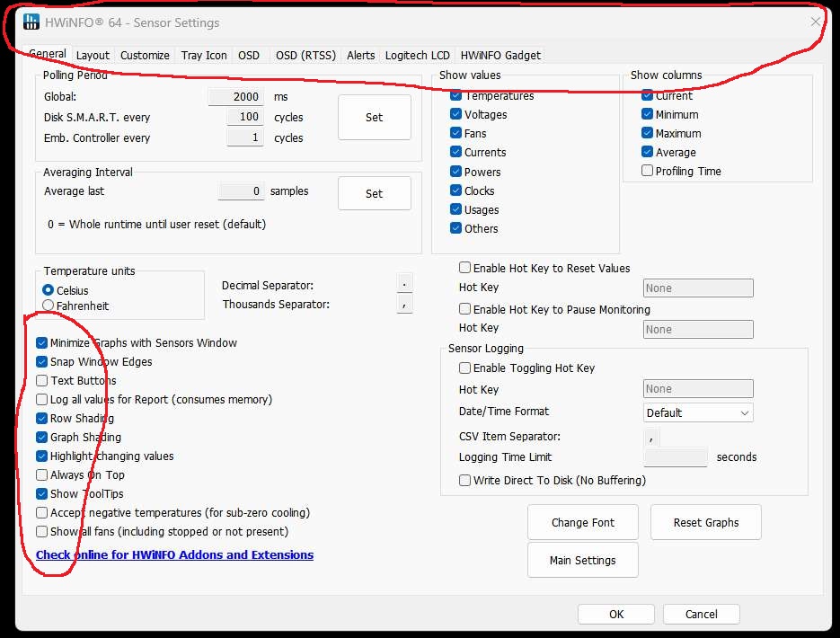Enable Hot Key to Pause Monitoring

pos(465,308)
